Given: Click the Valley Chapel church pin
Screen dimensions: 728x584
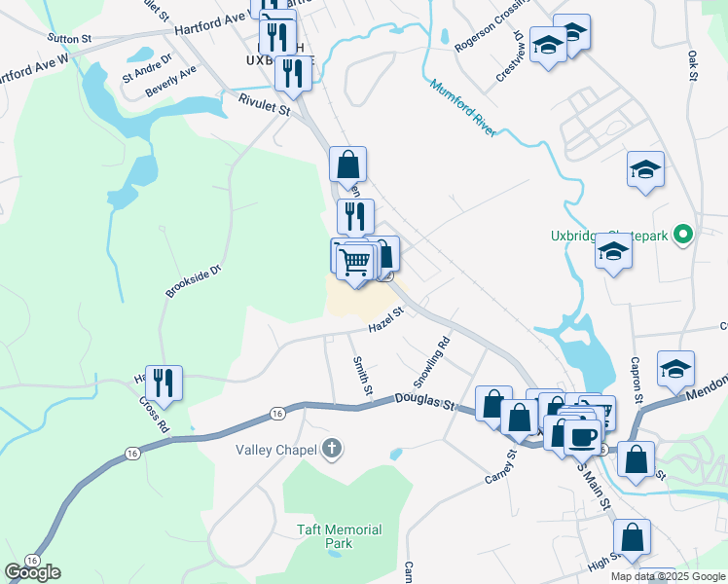Looking at the screenshot, I should tap(332, 450).
